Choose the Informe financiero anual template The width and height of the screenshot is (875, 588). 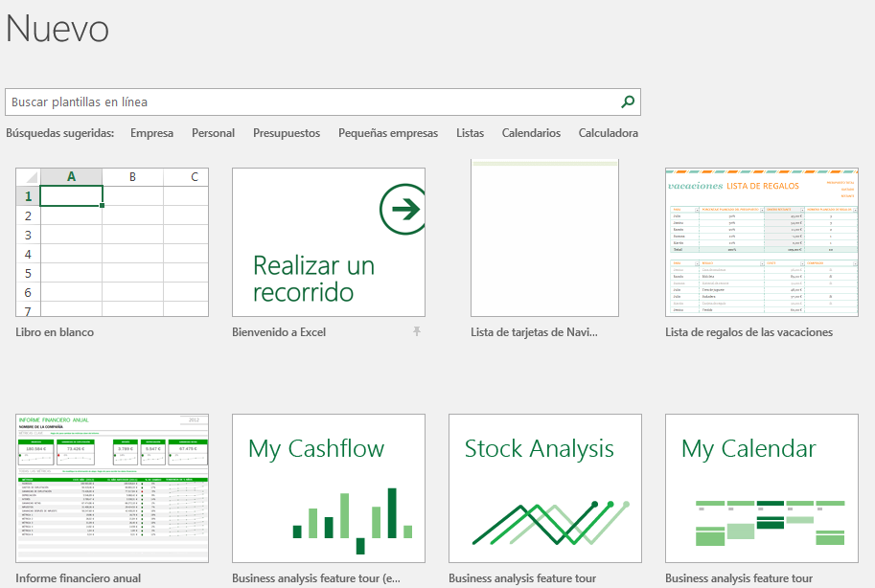[112, 488]
